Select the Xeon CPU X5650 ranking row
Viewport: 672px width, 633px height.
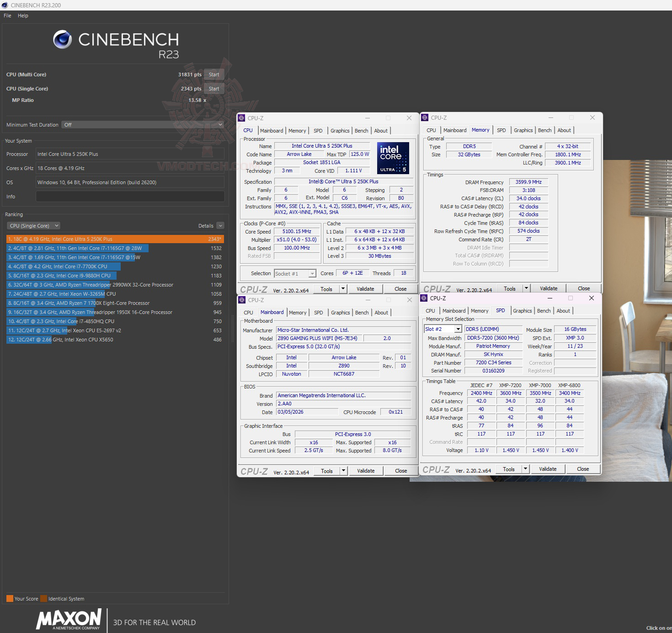(115, 340)
